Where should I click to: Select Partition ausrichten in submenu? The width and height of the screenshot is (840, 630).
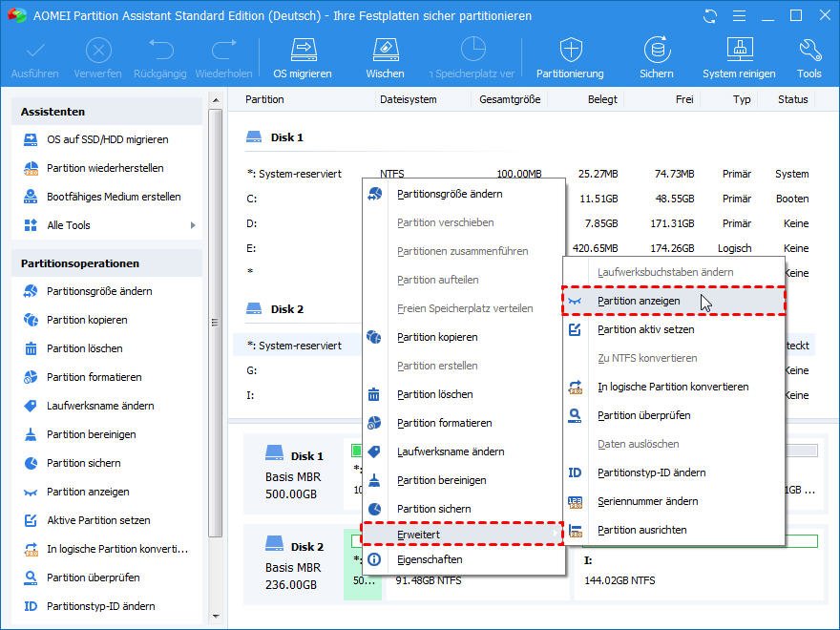pyautogui.click(x=674, y=530)
